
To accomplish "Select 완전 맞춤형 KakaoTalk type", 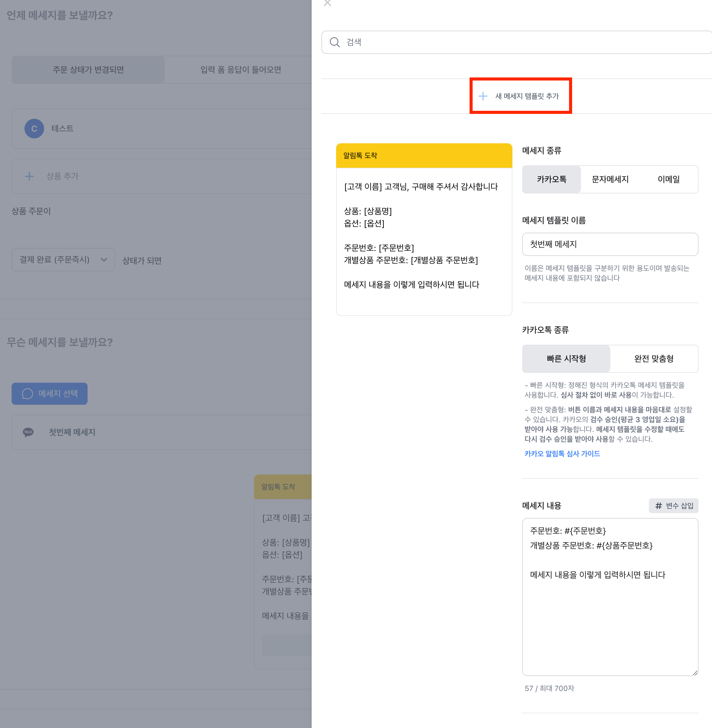I will [654, 358].
